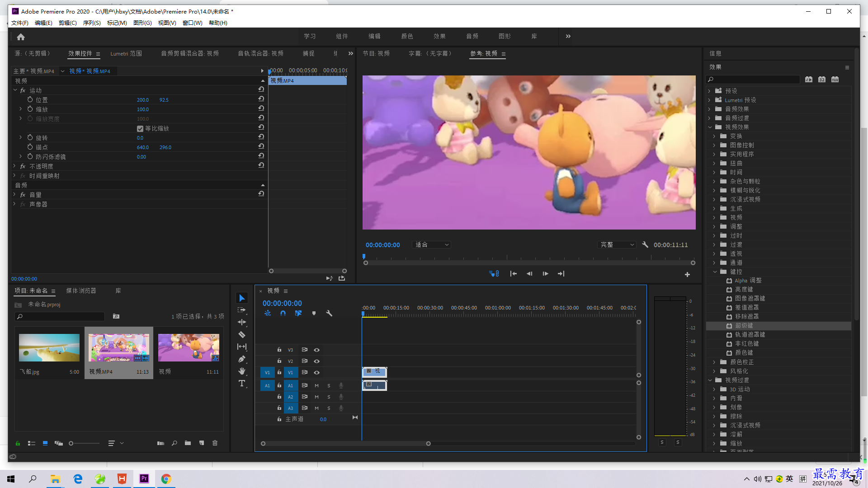Go to out point button
The height and width of the screenshot is (488, 868).
[x=561, y=273]
